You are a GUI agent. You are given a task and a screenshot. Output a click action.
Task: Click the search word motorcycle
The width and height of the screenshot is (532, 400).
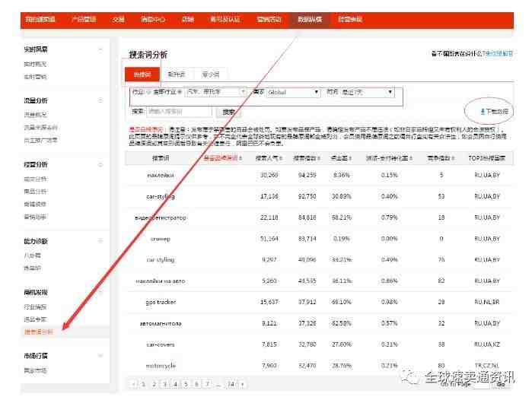click(161, 366)
